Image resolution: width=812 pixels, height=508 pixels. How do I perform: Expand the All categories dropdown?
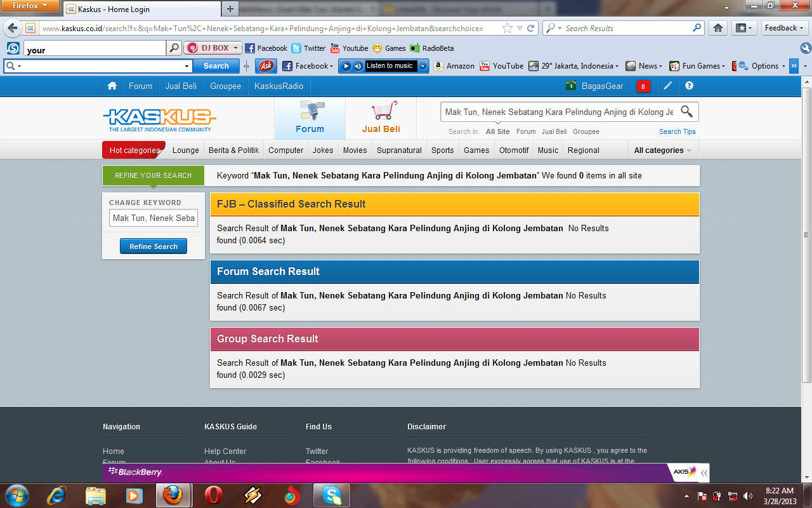click(x=662, y=150)
